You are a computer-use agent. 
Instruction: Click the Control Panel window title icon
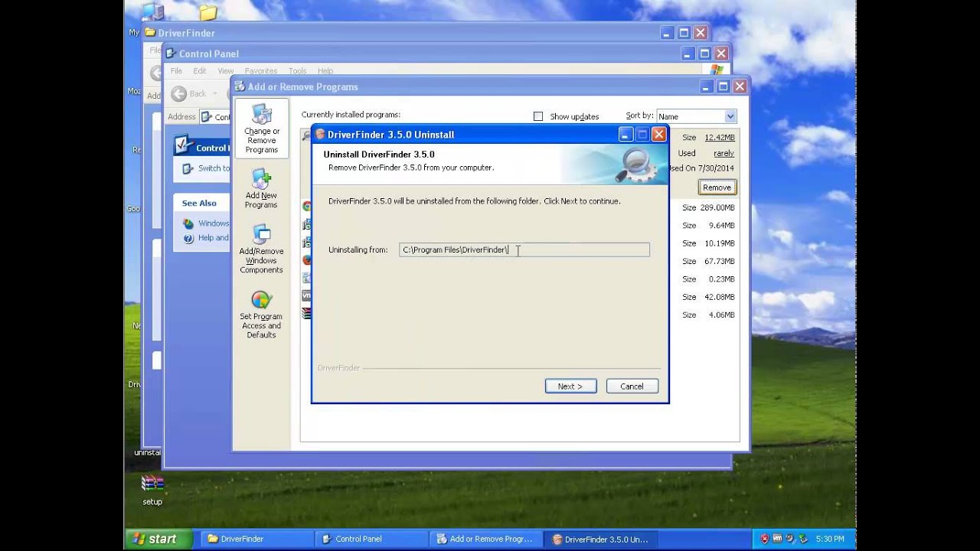[x=171, y=54]
